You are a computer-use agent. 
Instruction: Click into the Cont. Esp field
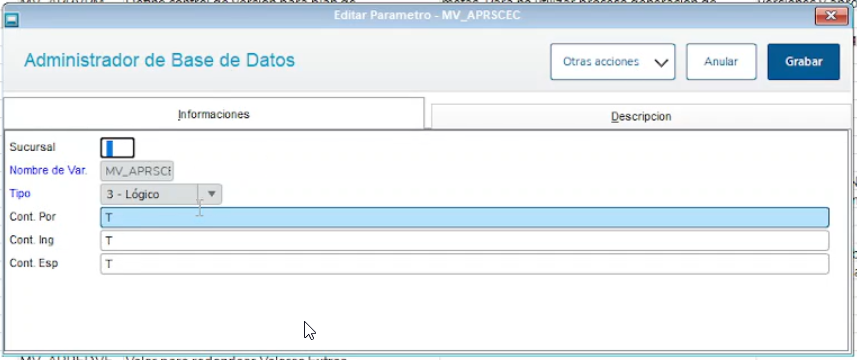tap(465, 264)
